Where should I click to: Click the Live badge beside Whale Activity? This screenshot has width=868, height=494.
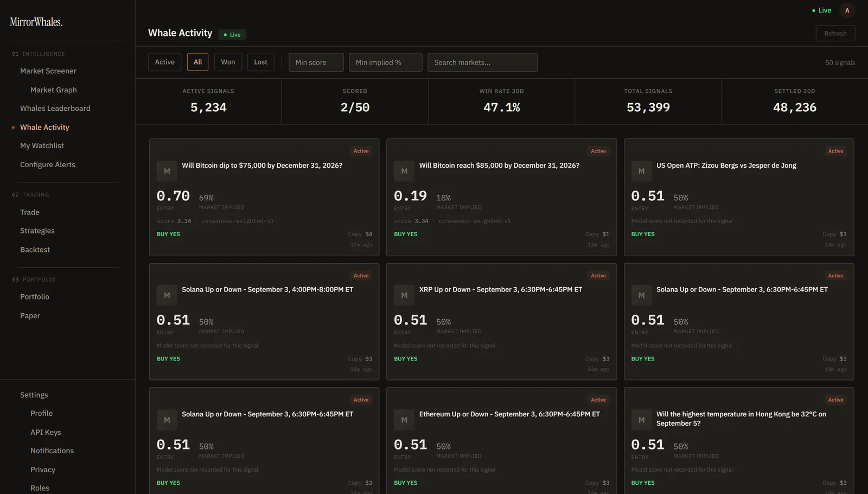[232, 35]
